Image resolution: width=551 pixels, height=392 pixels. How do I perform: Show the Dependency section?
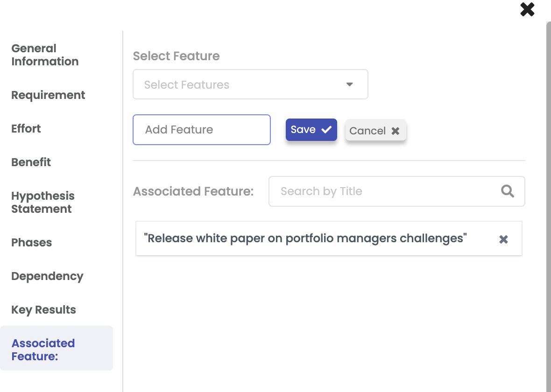(x=47, y=276)
